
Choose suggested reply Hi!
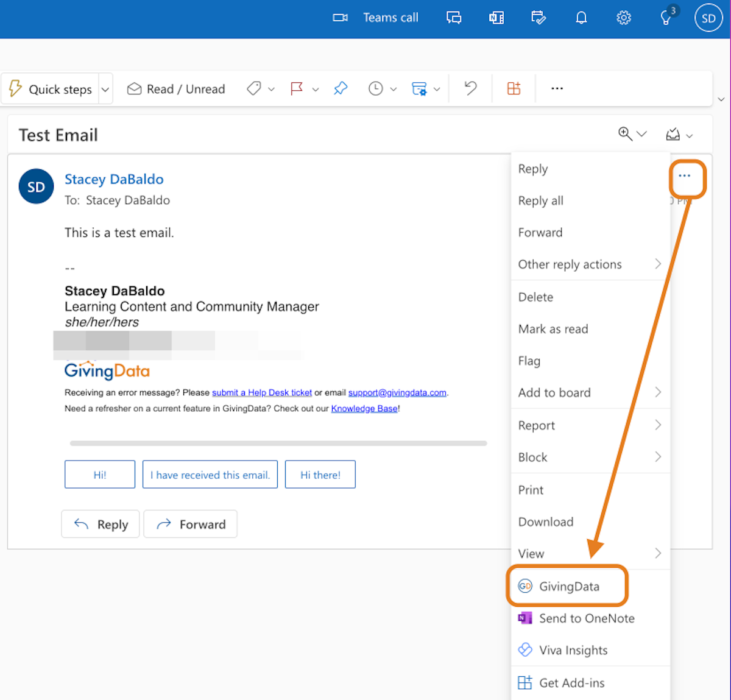[x=100, y=475]
